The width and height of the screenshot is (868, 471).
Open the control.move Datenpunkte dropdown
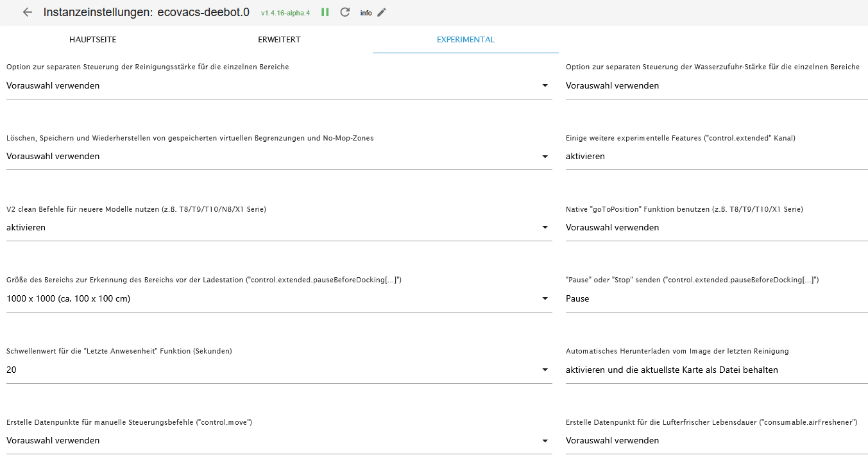click(545, 441)
